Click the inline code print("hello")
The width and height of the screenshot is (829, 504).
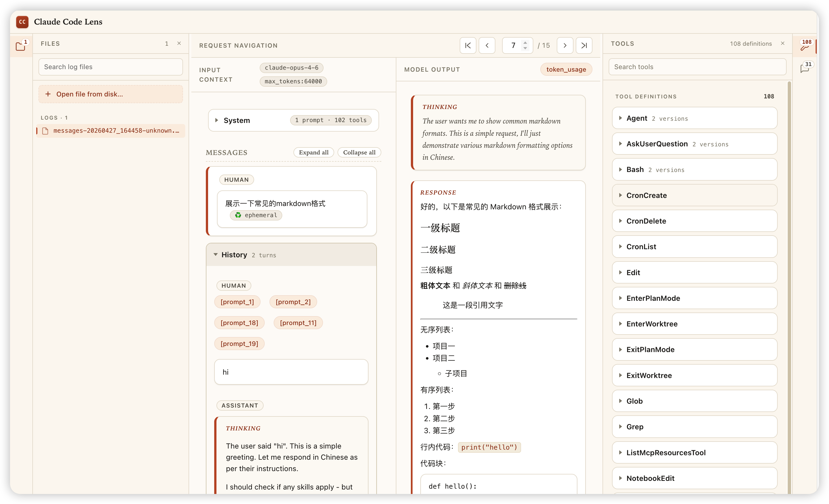pos(489,447)
